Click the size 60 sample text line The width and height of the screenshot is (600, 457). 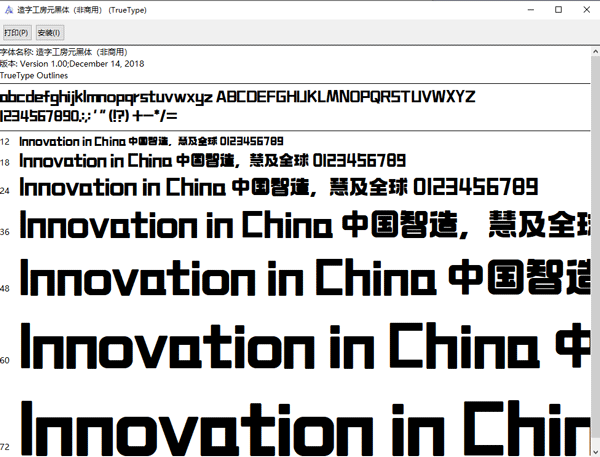pyautogui.click(x=305, y=346)
